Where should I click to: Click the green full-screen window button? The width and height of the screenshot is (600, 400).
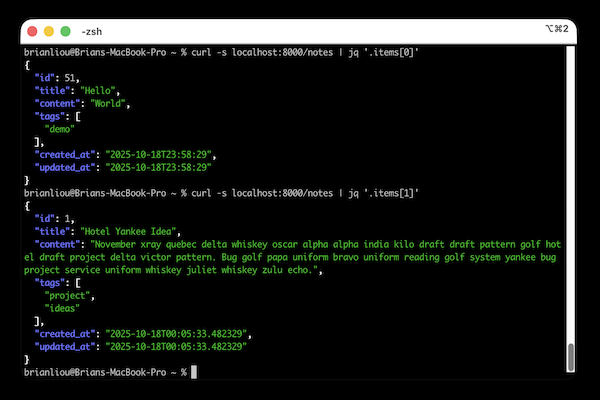tap(66, 31)
